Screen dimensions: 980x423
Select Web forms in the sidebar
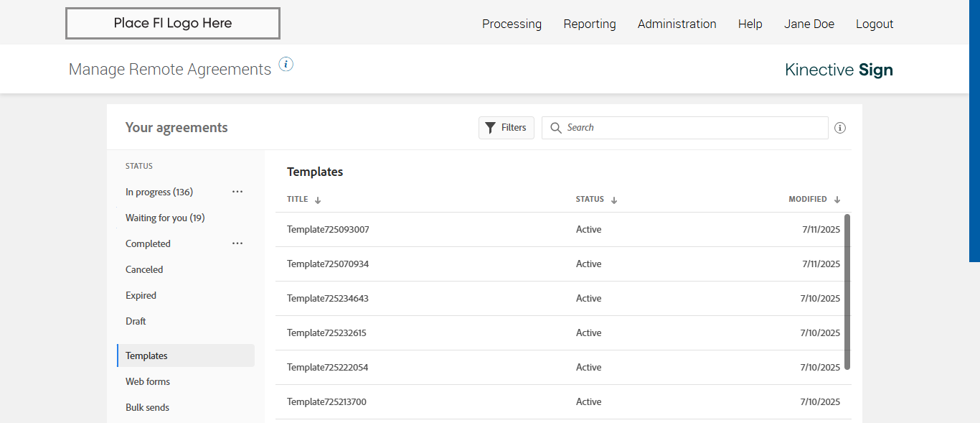(148, 381)
